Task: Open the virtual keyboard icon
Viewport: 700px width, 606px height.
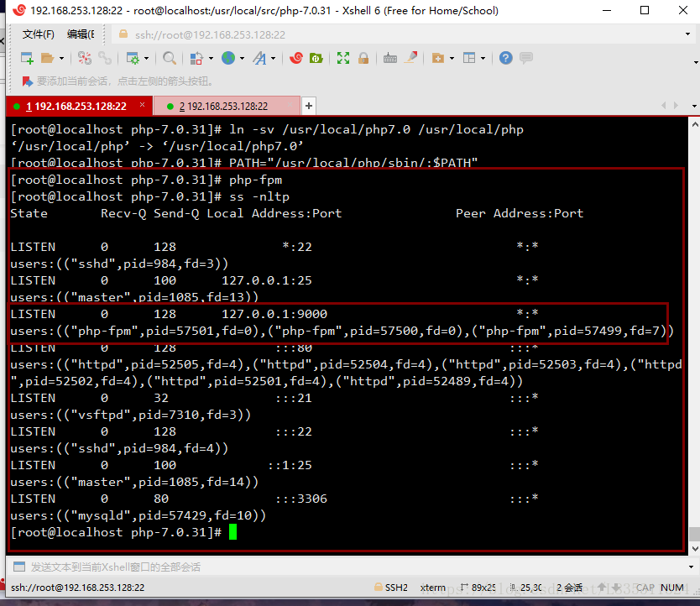Action: click(390, 58)
